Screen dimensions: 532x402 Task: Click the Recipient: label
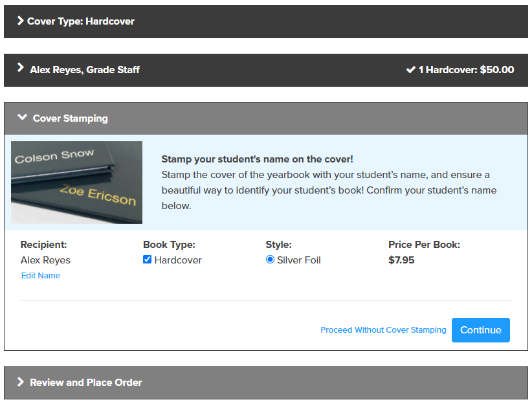click(44, 245)
